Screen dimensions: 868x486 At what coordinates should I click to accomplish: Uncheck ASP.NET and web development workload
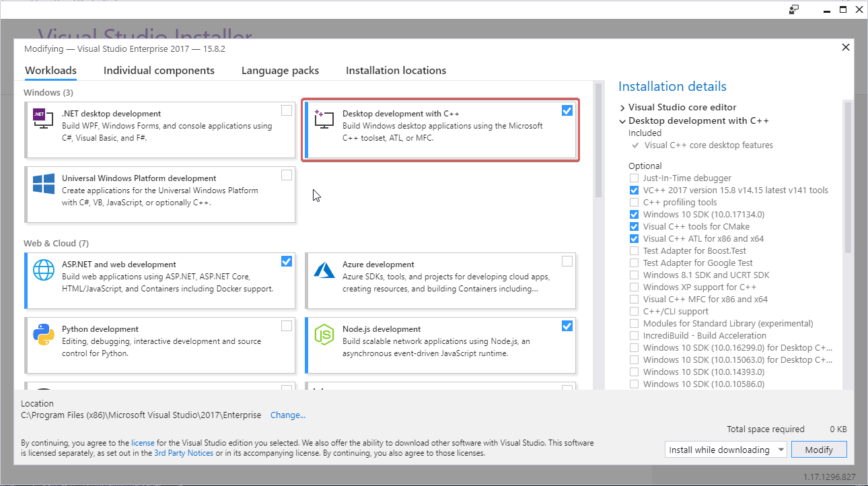click(x=287, y=261)
